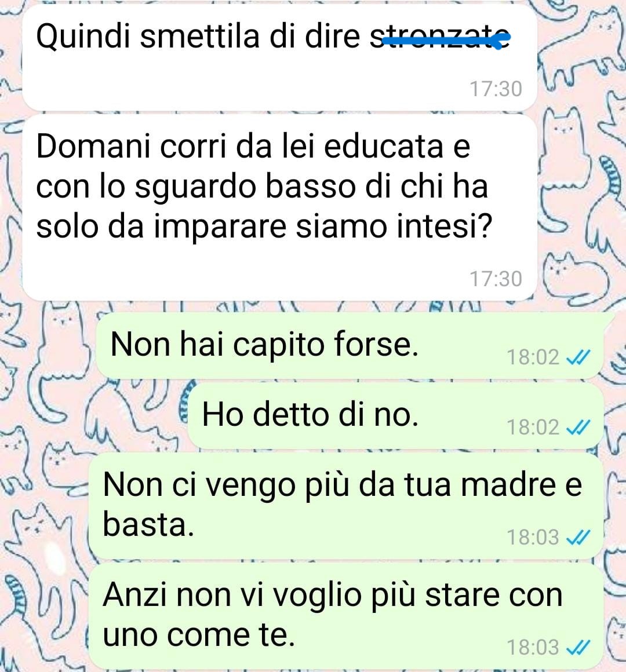Viewport: 626px width, 672px height.
Task: Tap blue read ticks on "Non hai capito forse."
Action: [x=578, y=357]
